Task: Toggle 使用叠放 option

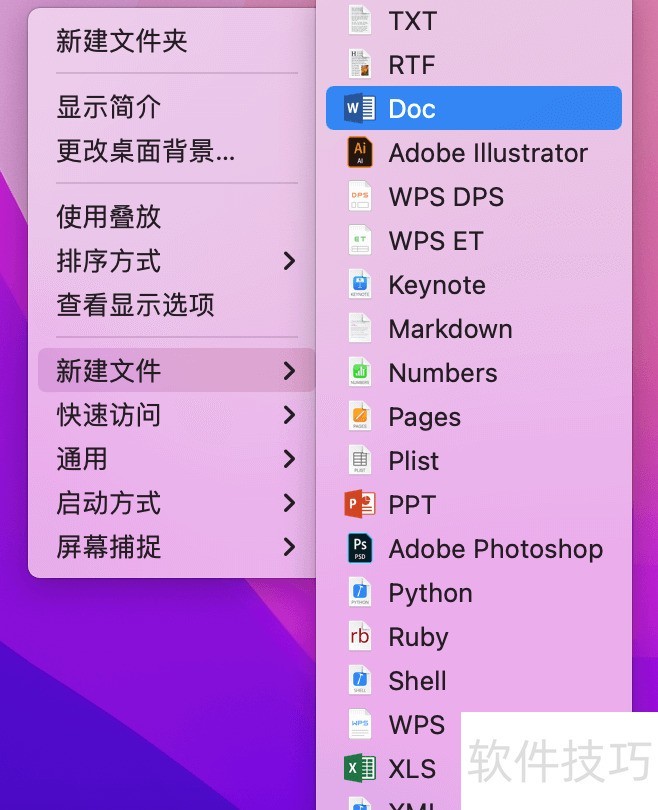Action: point(109,217)
